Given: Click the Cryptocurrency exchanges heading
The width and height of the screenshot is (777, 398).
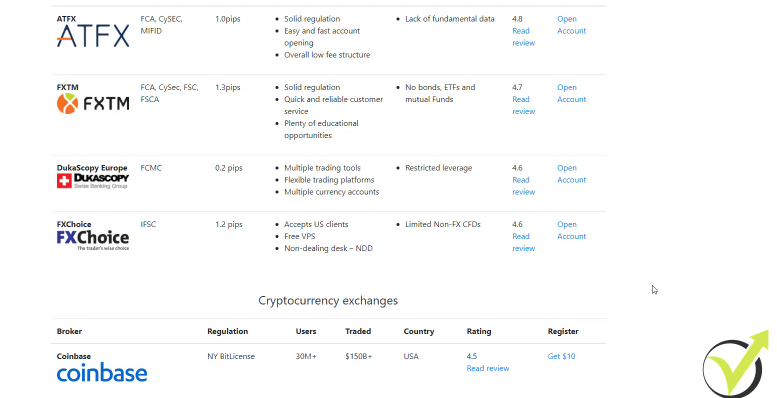Looking at the screenshot, I should [x=328, y=301].
